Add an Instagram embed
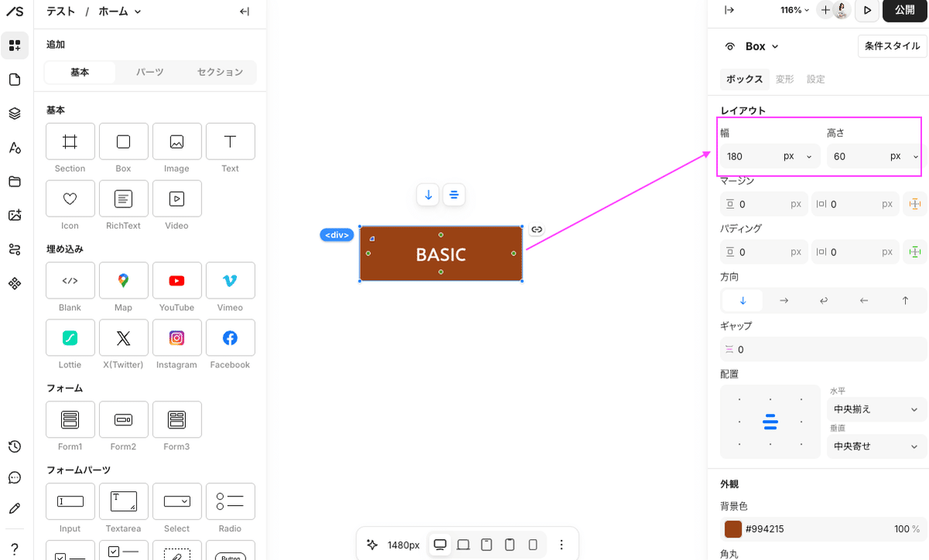This screenshot has height=560, width=929. pos(177,338)
